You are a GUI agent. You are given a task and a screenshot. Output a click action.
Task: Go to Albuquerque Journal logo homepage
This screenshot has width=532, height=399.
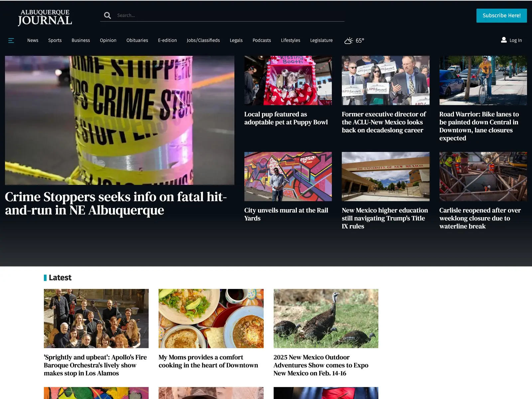45,17
